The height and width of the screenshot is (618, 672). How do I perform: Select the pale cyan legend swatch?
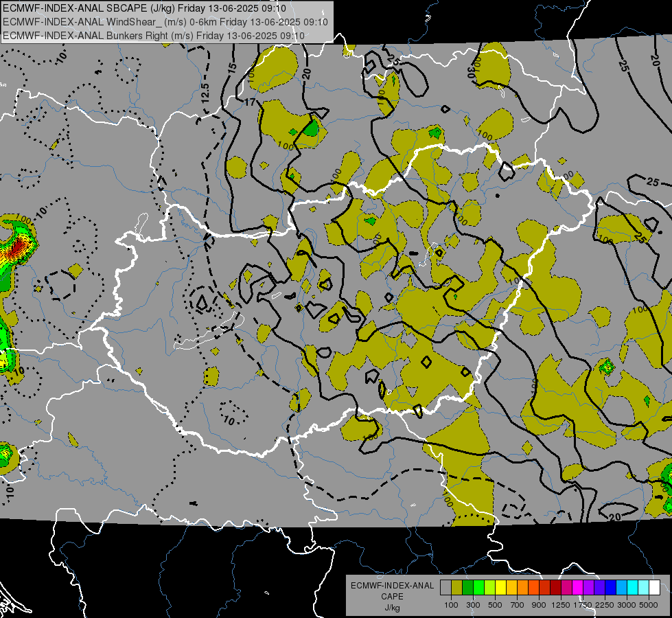pos(643,588)
